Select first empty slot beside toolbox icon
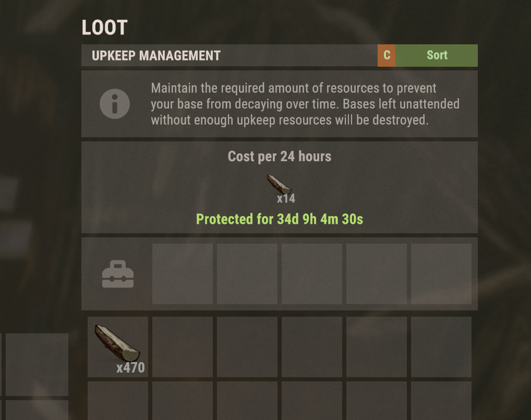The height and width of the screenshot is (420, 531). coord(183,274)
